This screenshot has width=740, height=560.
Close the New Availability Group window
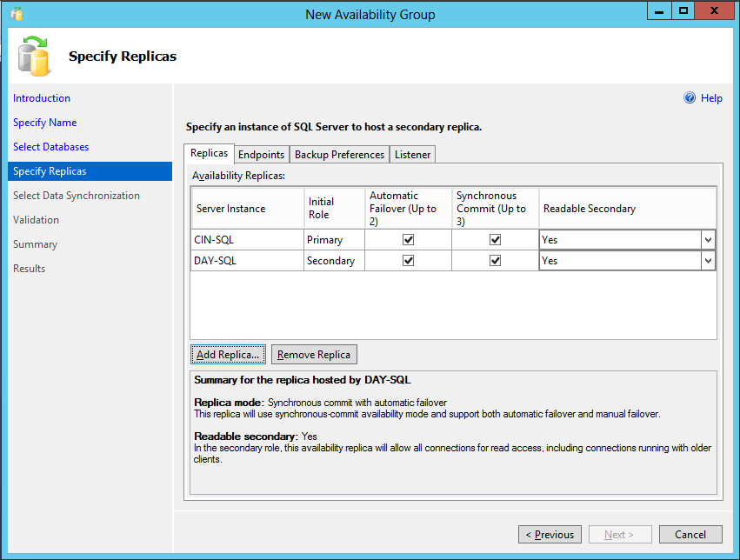click(714, 10)
